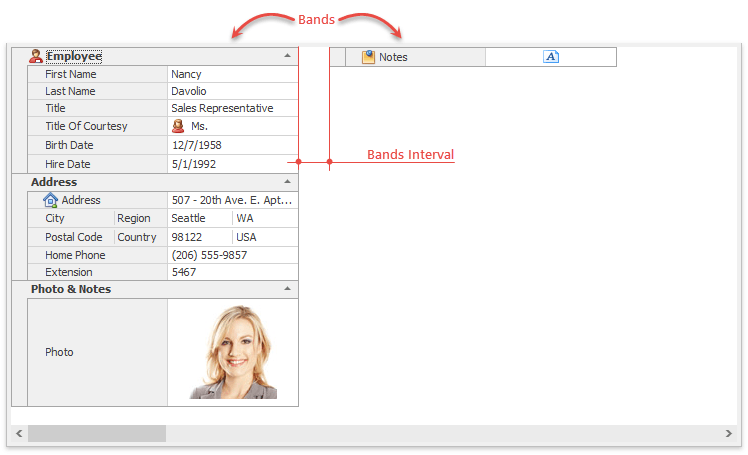This screenshot has height=455, width=748.
Task: Select the Home Phone row label
Action: 75,255
